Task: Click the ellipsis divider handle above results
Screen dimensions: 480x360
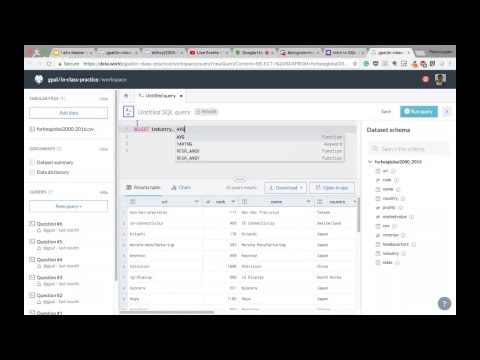Action: coord(240,179)
